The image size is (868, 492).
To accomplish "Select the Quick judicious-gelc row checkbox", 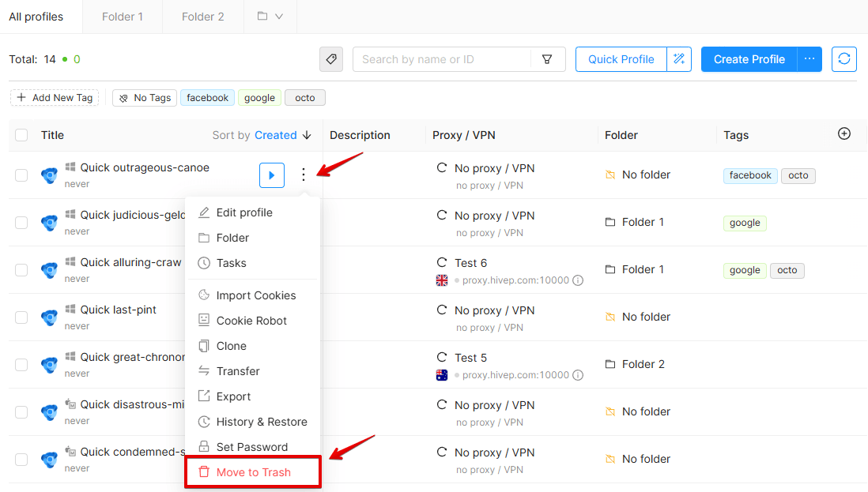I will 21,223.
